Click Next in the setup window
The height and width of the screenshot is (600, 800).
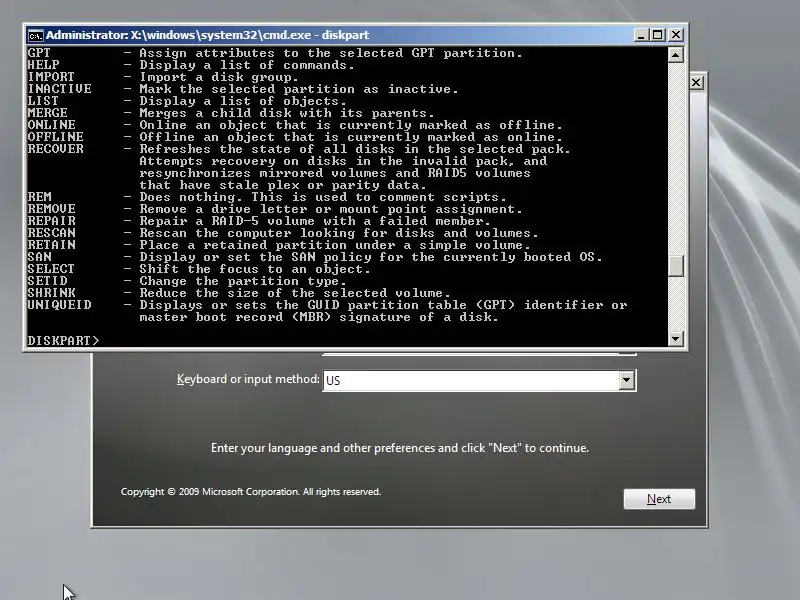659,499
